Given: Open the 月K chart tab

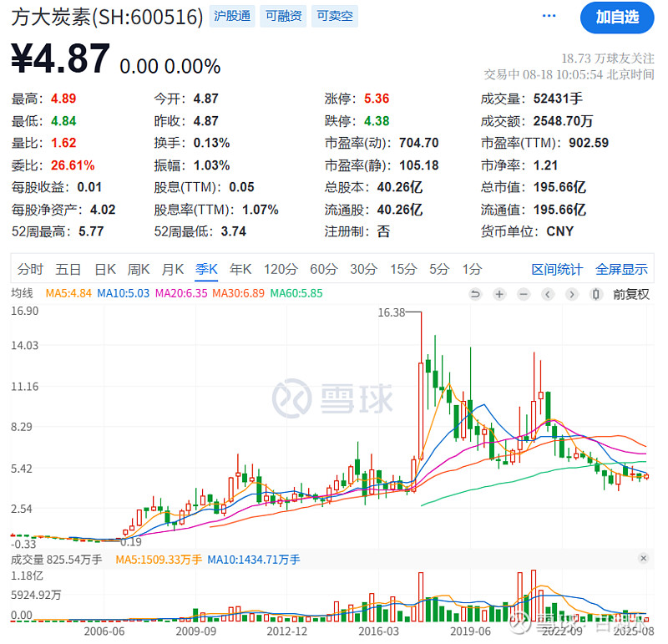Looking at the screenshot, I should [x=173, y=269].
